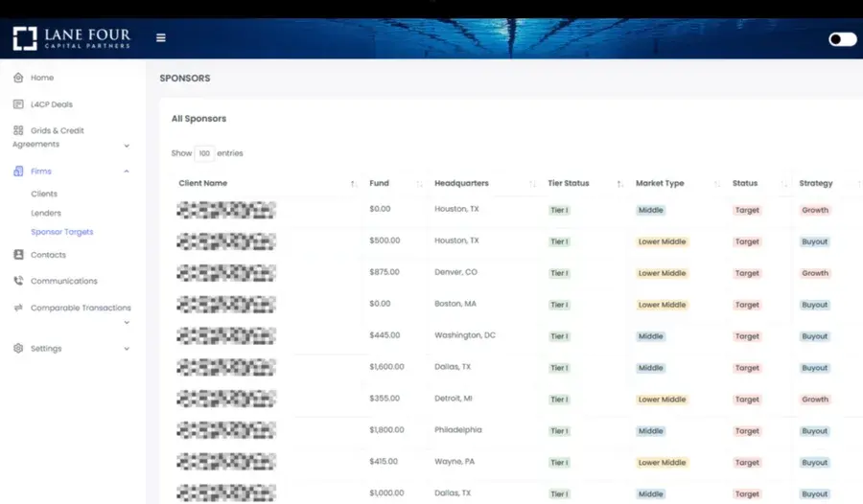Screen dimensions: 863x504
Task: Toggle the dark mode switch in the header
Action: pos(843,39)
